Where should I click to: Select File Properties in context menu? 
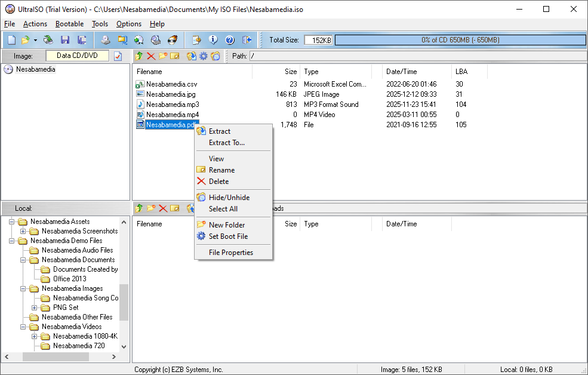[x=230, y=253]
